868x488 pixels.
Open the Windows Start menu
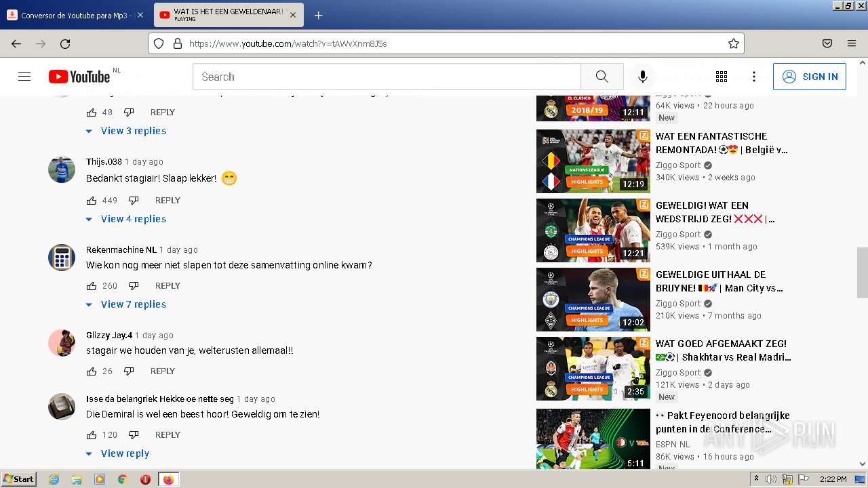click(x=19, y=479)
